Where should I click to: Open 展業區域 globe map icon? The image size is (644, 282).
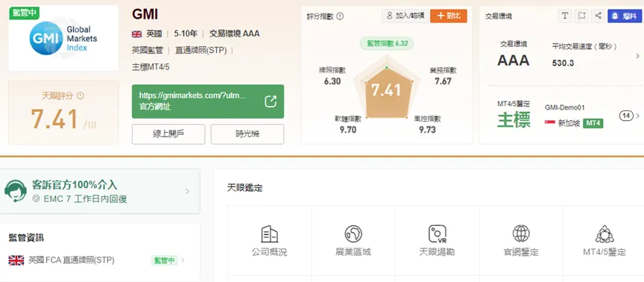(x=353, y=234)
